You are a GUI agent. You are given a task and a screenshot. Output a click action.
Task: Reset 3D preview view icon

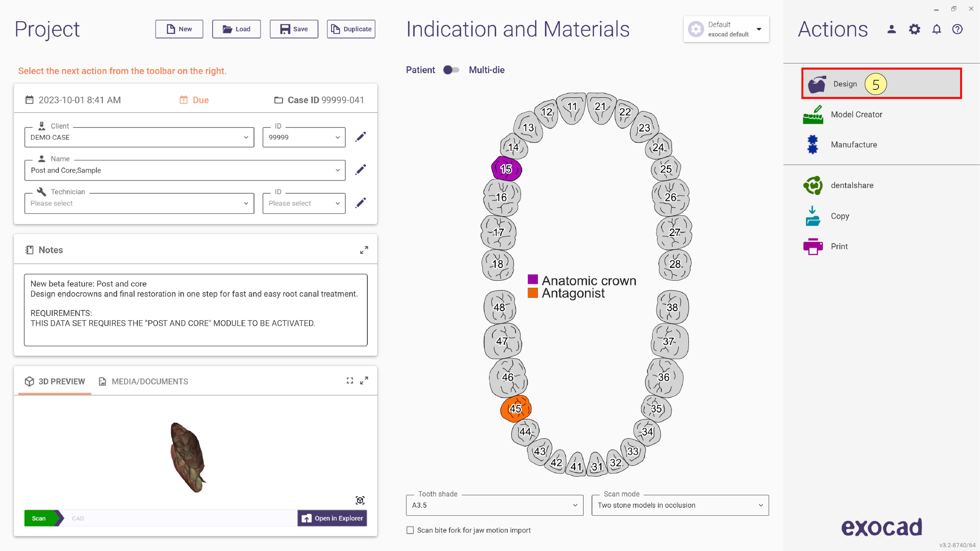coord(360,500)
